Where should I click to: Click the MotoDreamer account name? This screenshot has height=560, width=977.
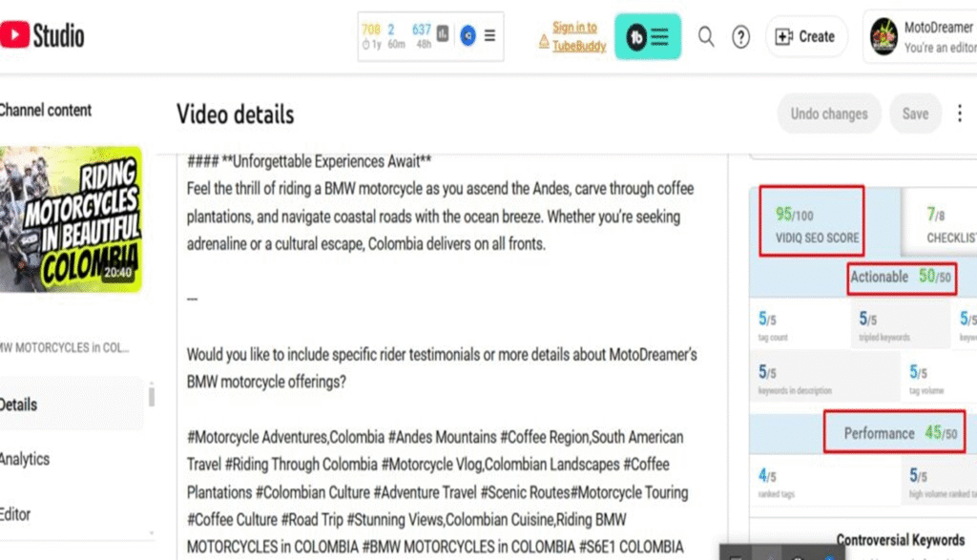point(939,28)
